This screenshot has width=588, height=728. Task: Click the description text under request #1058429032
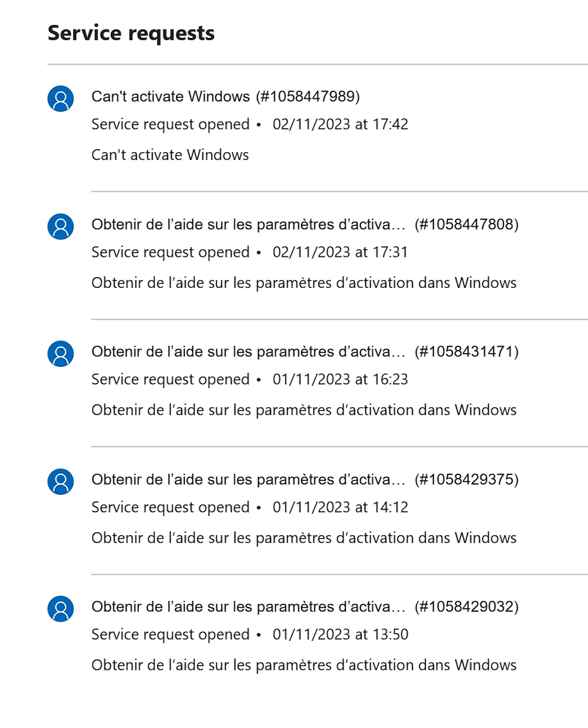click(x=303, y=665)
